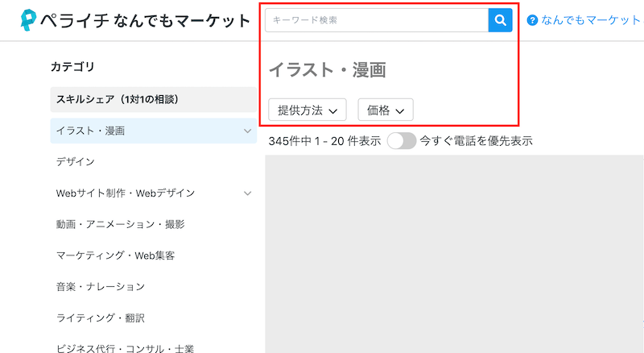Viewport: 644px width, 353px height.
Task: Select ライティング・翻訳 category
Action: pyautogui.click(x=100, y=318)
